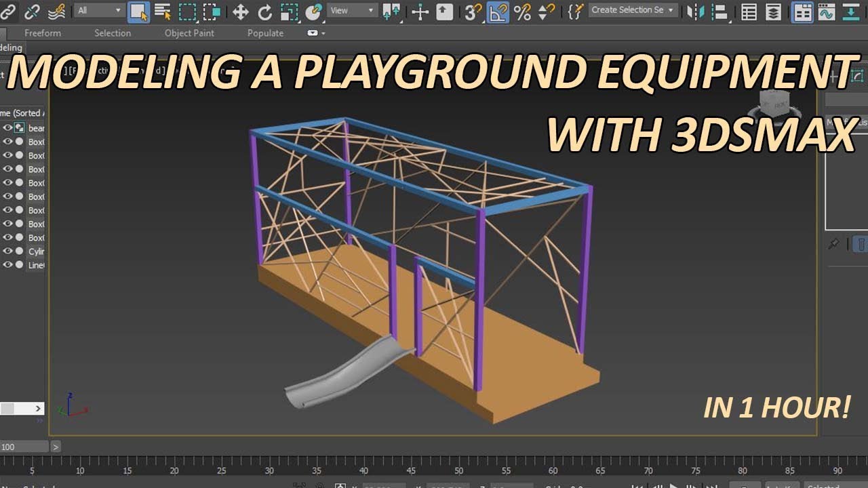Pick the Rectangular Selection Region tool
This screenshot has width=868, height=488.
187,11
